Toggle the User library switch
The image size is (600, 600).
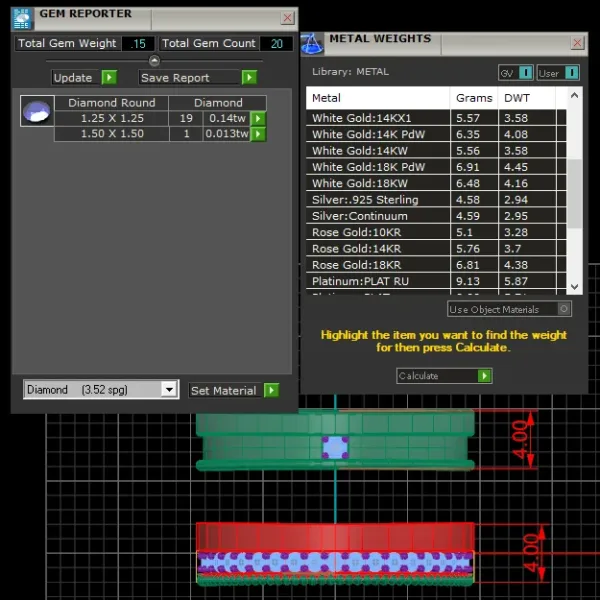click(571, 72)
